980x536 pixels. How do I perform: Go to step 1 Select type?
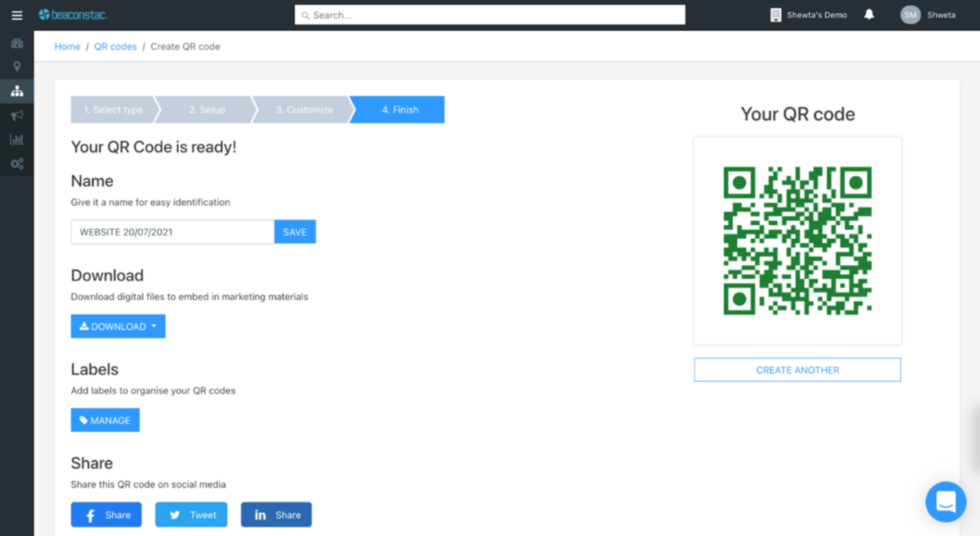pos(113,109)
